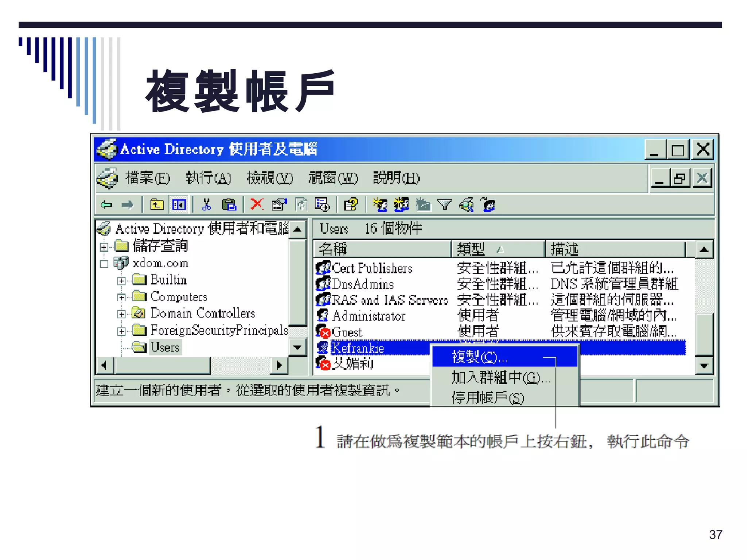
Task: Select the Administrator user
Action: (368, 316)
